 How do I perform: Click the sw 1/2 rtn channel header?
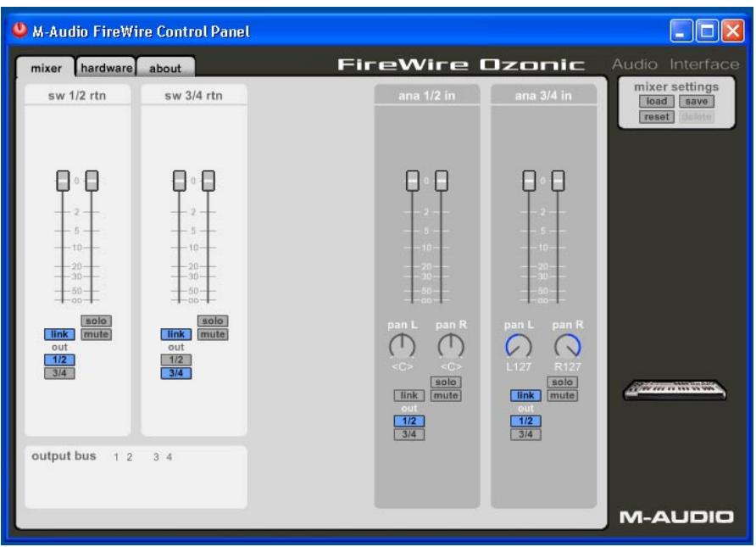click(x=77, y=95)
